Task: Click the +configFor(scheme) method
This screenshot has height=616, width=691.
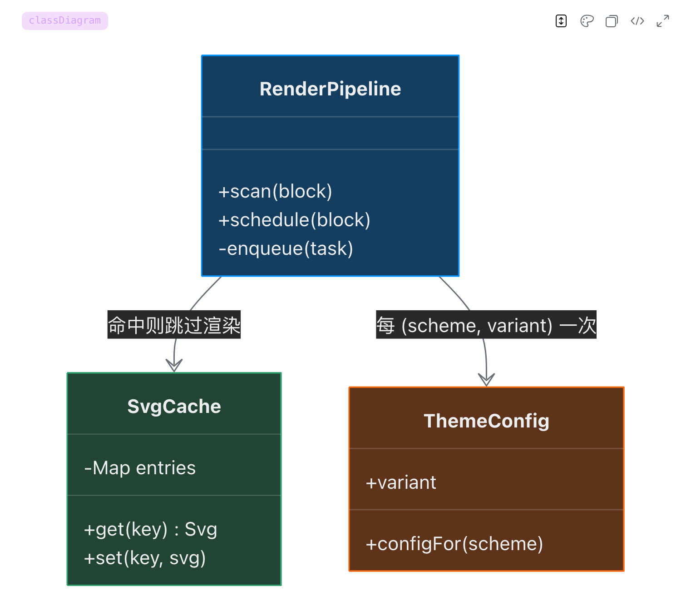Action: tap(454, 544)
